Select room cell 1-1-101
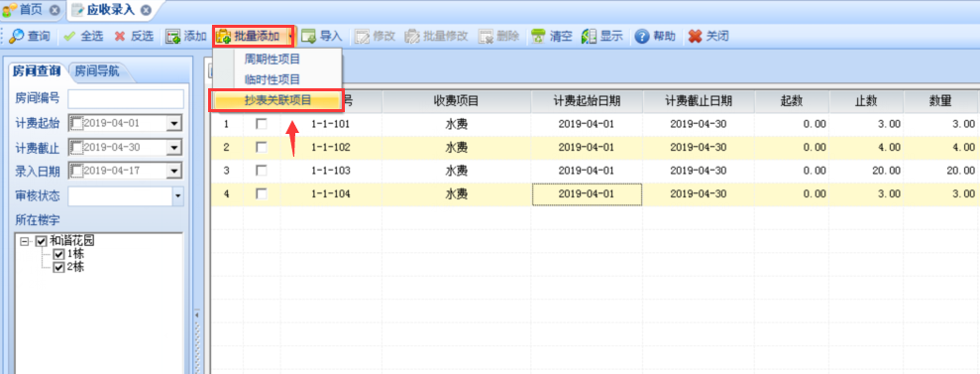The image size is (980, 374). 331,124
